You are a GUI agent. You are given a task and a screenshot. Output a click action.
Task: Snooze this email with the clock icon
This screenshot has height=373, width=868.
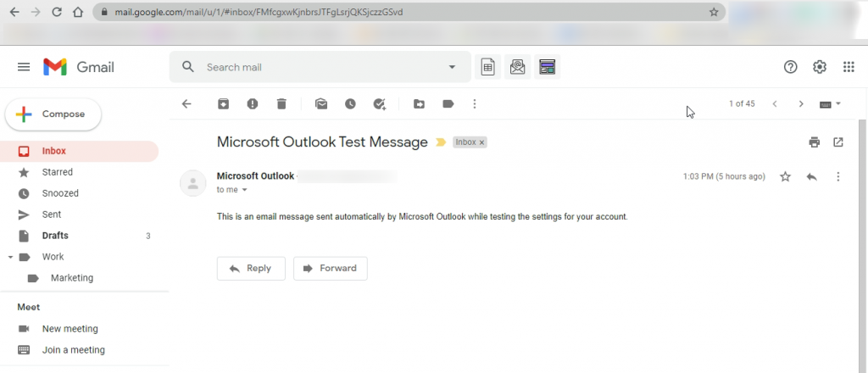(x=350, y=103)
